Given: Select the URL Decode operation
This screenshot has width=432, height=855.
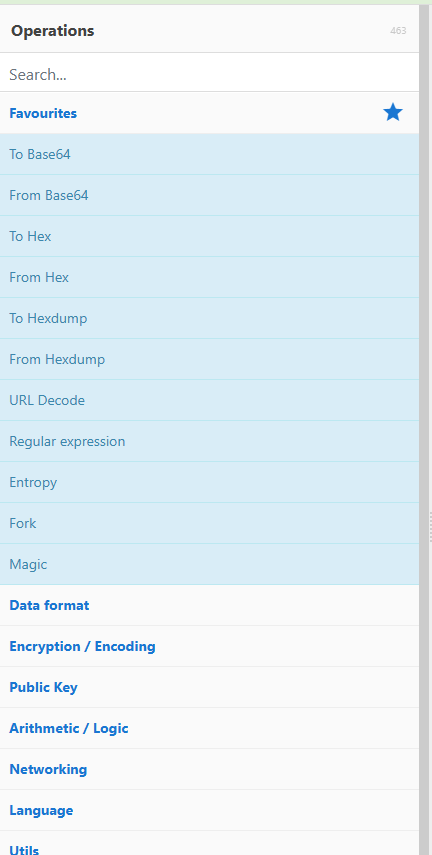Looking at the screenshot, I should tap(209, 400).
